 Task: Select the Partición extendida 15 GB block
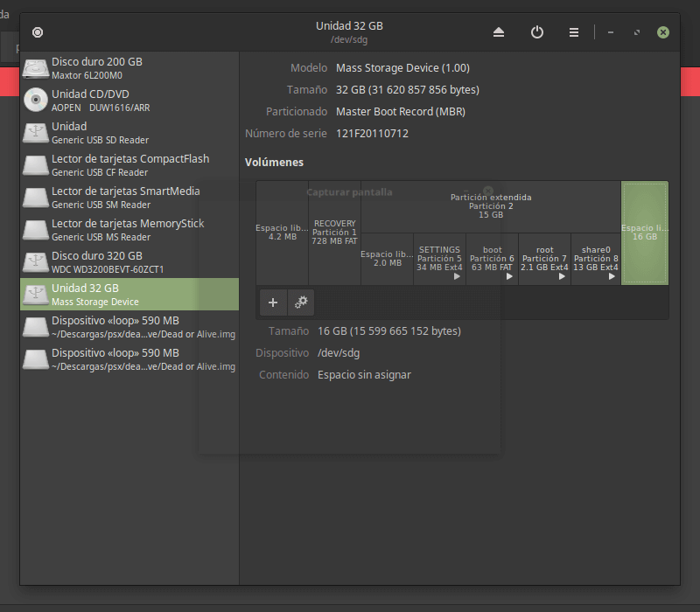tap(491, 206)
